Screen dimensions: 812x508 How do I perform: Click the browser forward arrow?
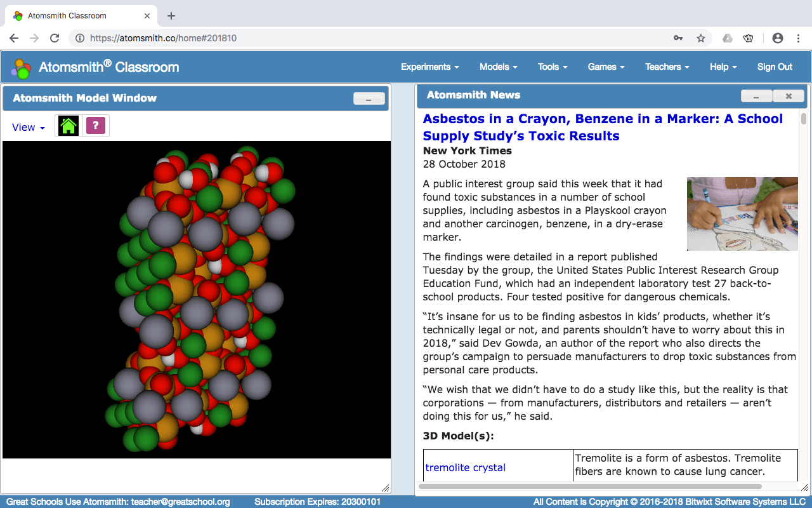(34, 38)
